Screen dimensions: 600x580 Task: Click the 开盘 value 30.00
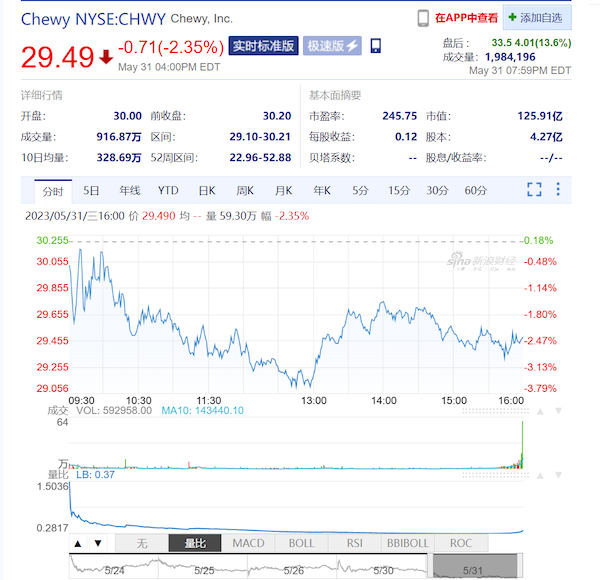click(127, 116)
